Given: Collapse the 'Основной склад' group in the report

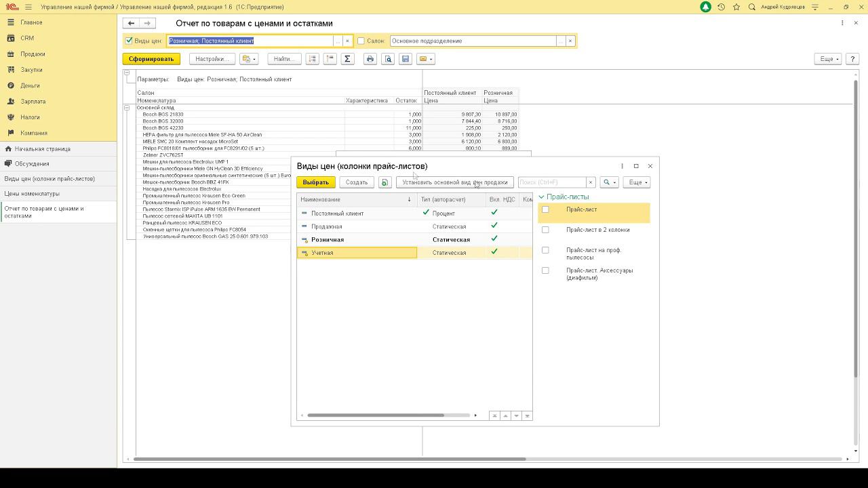Looking at the screenshot, I should [126, 107].
